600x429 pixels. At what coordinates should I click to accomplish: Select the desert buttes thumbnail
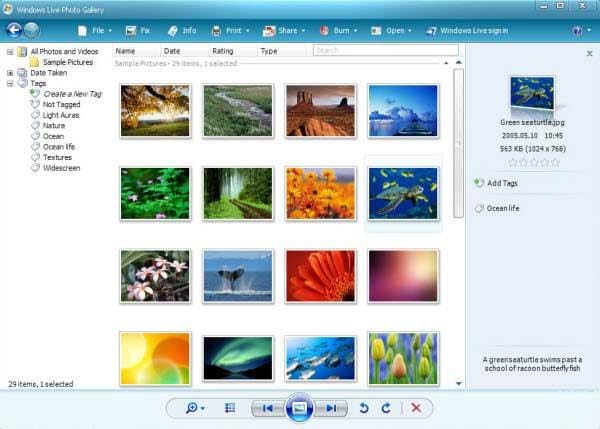point(320,111)
